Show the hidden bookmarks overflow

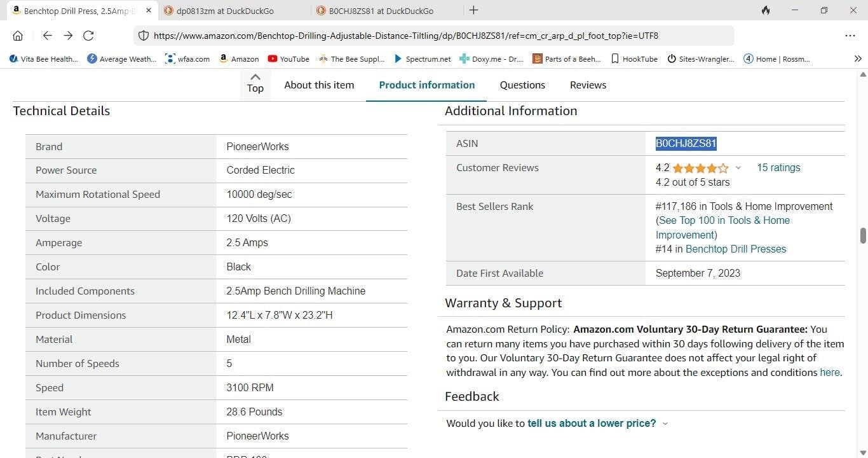point(857,59)
